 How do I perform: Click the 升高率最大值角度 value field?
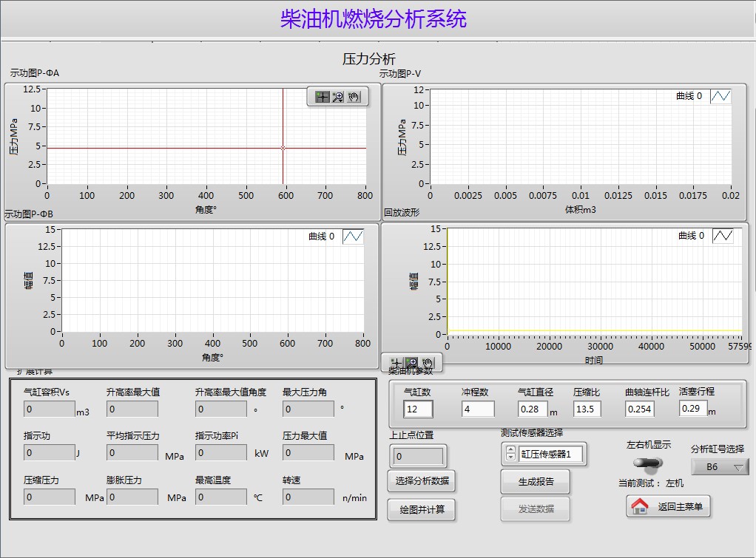point(221,409)
